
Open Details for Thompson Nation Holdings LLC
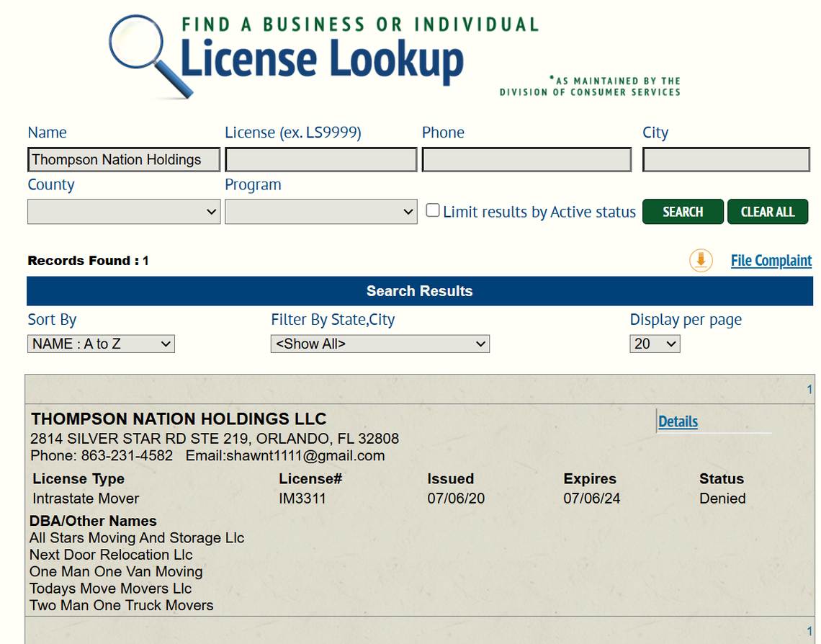[677, 421]
